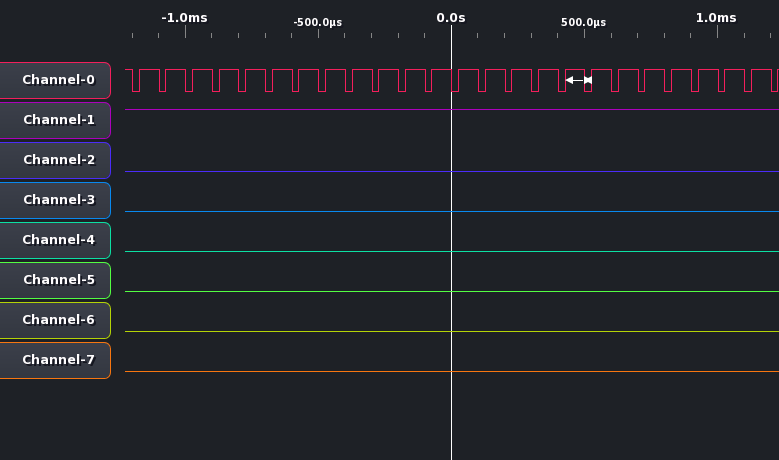Select the Channel-6 label button

coord(55,320)
